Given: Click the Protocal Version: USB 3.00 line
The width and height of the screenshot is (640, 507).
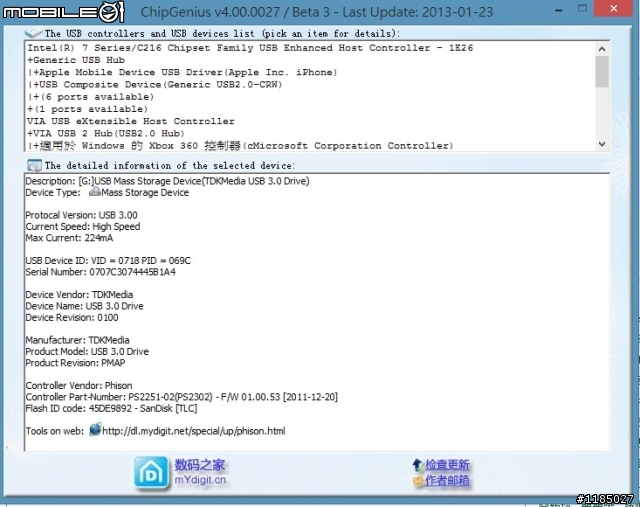Looking at the screenshot, I should tap(81, 215).
